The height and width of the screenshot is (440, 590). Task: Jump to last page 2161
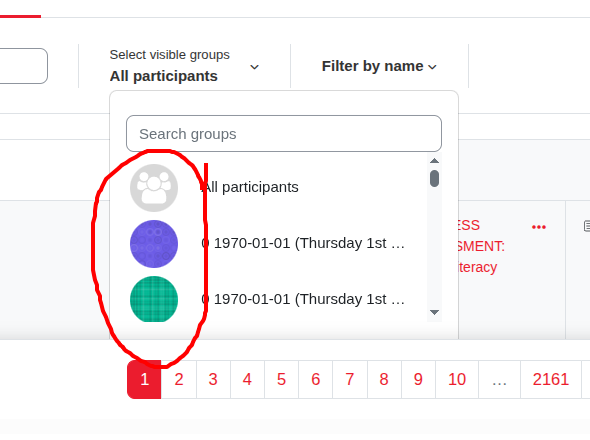[x=550, y=379]
